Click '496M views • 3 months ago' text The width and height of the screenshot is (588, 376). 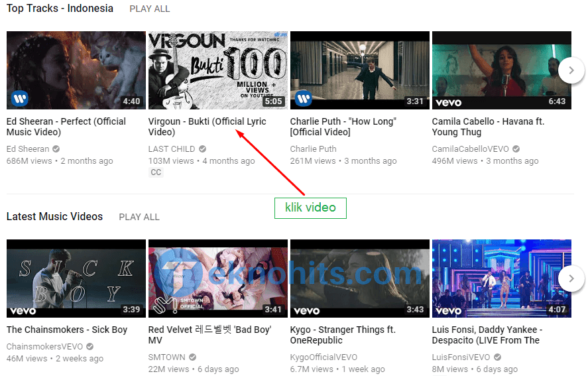tap(485, 161)
